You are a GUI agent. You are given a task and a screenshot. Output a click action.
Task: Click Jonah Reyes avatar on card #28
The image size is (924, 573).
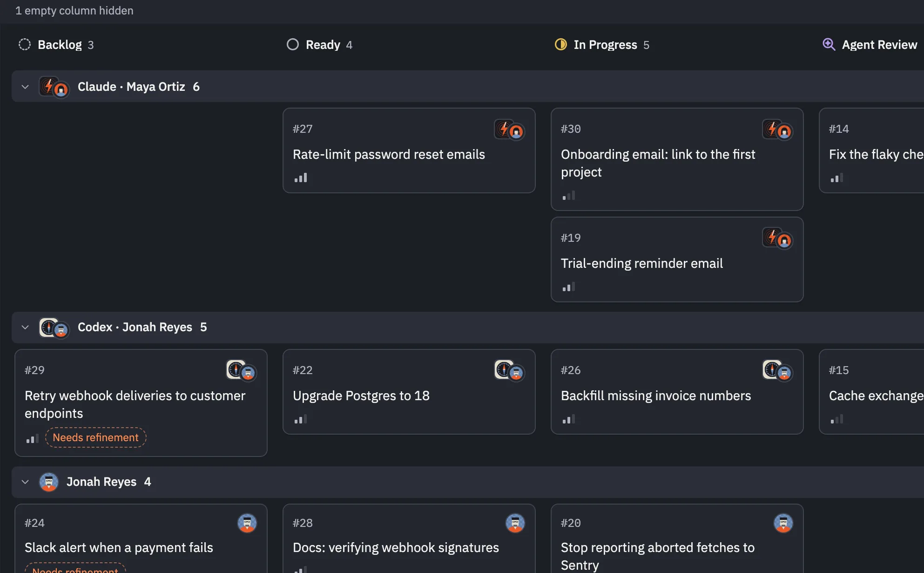pyautogui.click(x=515, y=523)
